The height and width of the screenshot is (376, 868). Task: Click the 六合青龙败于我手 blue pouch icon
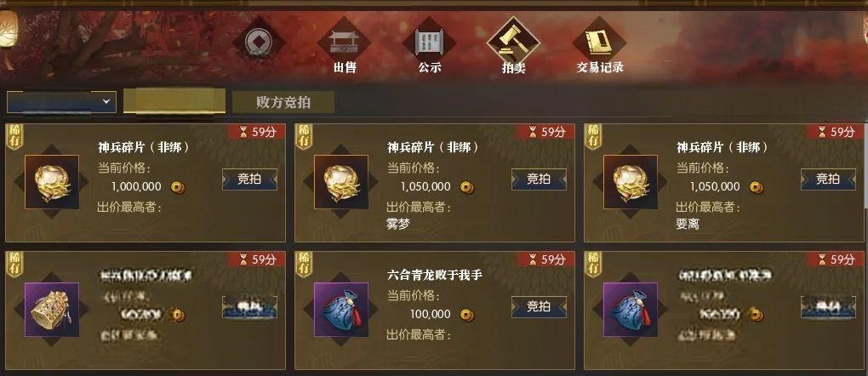[x=341, y=310]
